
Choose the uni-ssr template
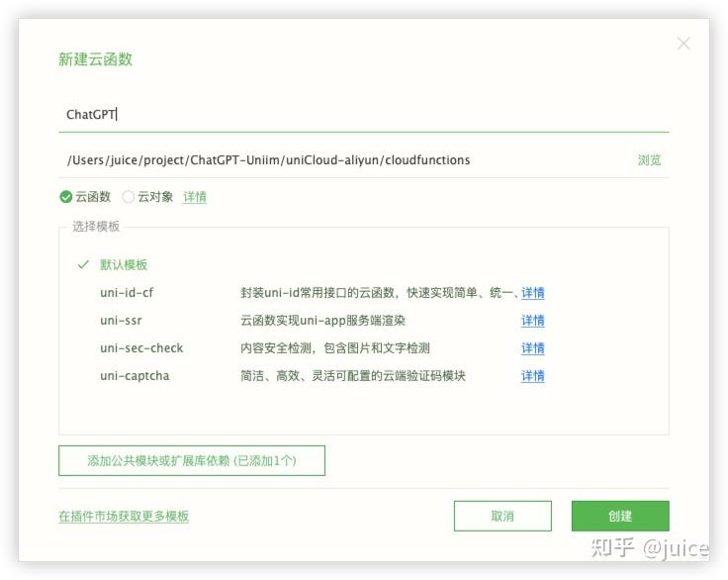pos(121,321)
